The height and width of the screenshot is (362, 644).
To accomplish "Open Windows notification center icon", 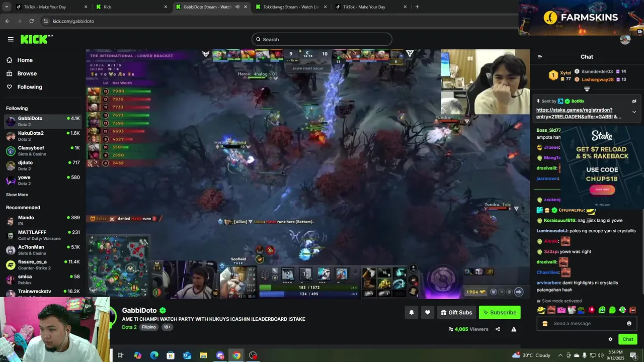I will point(633,355).
